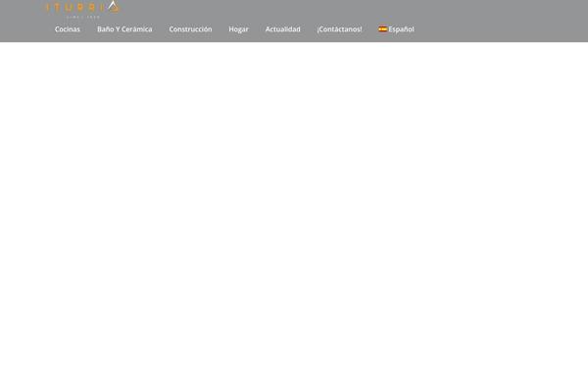Viewport: 588px width, 392px height.
Task: Open the Español language selector
Action: click(x=396, y=29)
